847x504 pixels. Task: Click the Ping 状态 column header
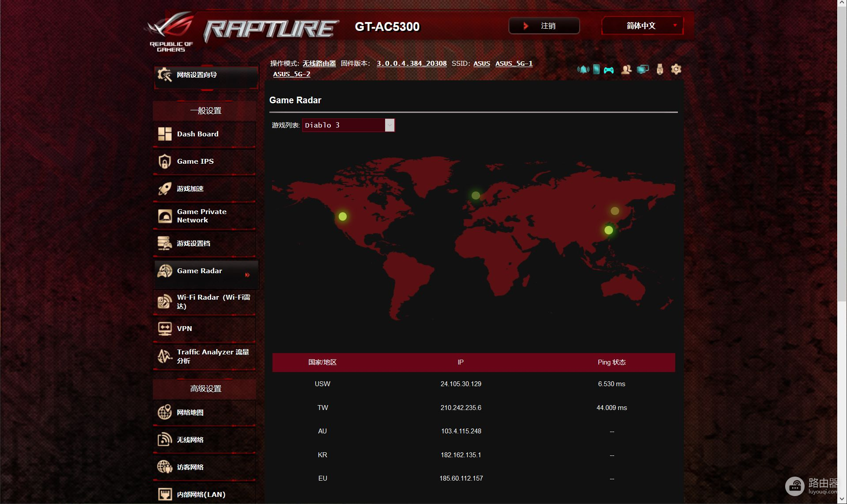point(612,362)
